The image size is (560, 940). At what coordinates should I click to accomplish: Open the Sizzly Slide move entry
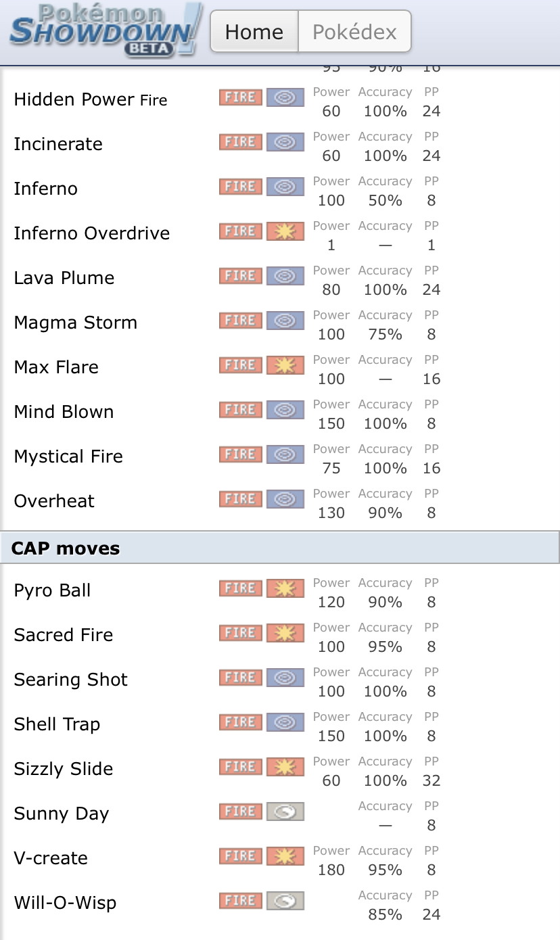[280, 769]
